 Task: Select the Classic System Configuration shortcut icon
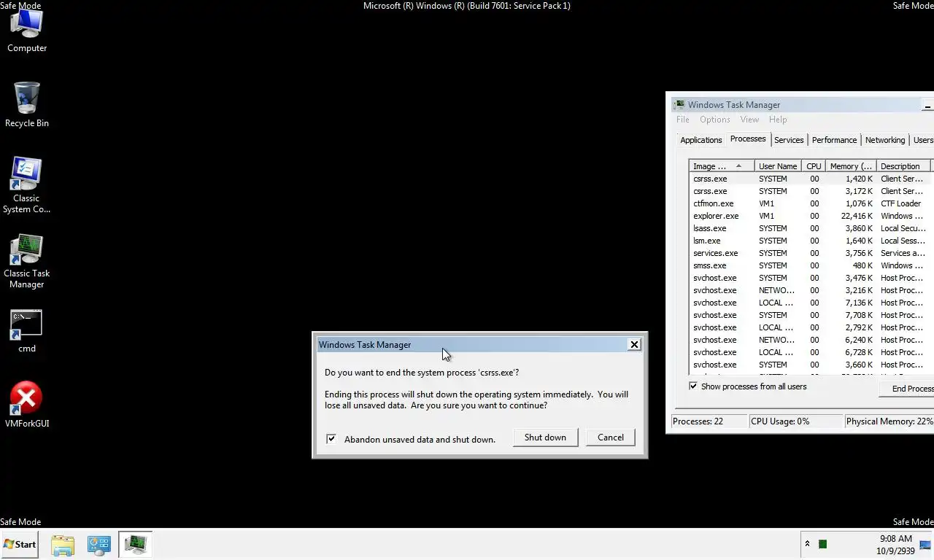(x=26, y=185)
